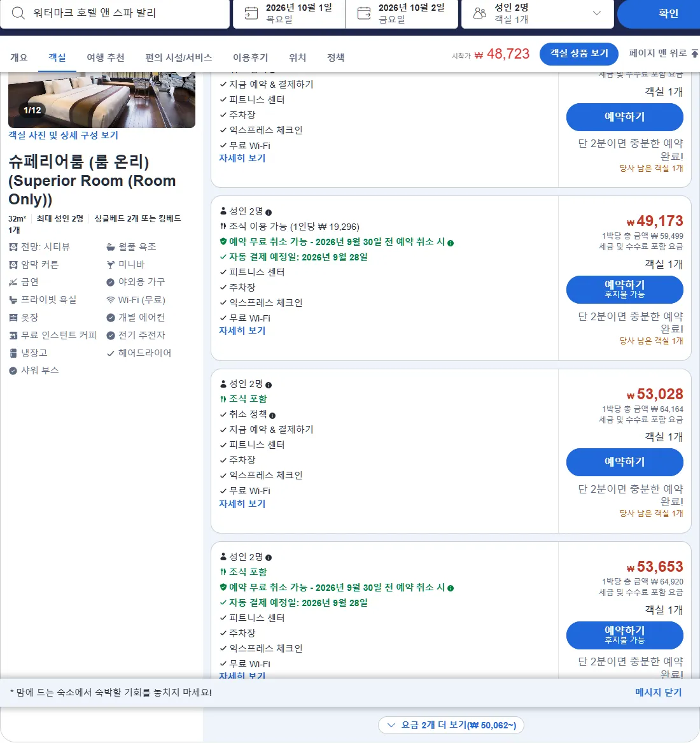Book the ₩49,173 offer with 예약하기 후지불 가능

[x=625, y=290]
